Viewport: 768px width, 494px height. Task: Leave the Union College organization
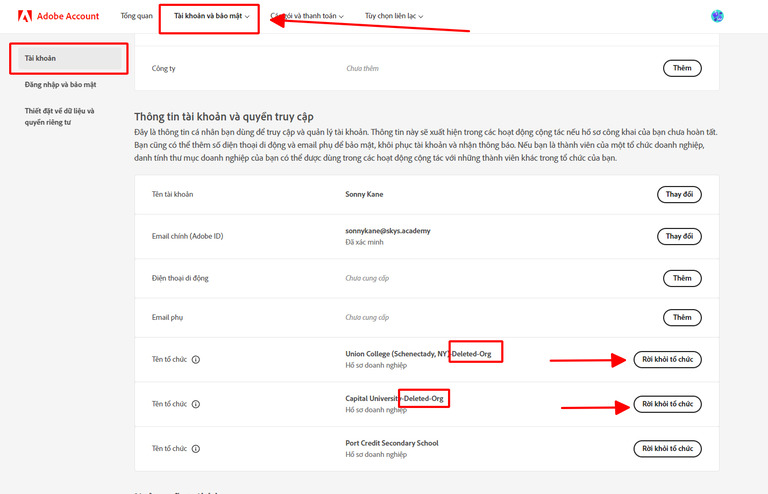pyautogui.click(x=668, y=359)
